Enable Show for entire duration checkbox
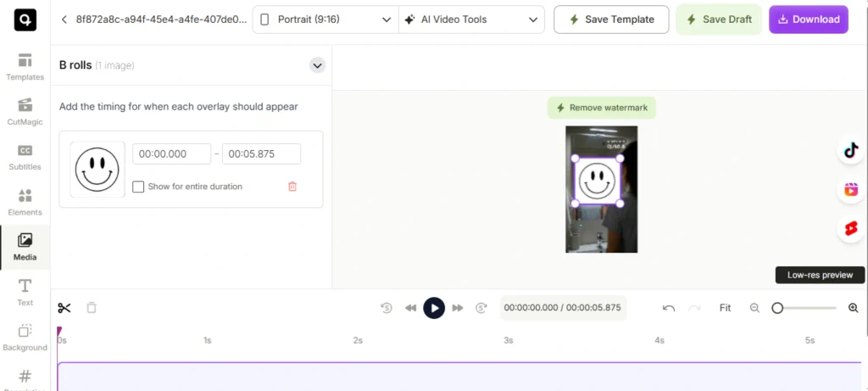This screenshot has height=391, width=868. pyautogui.click(x=138, y=187)
